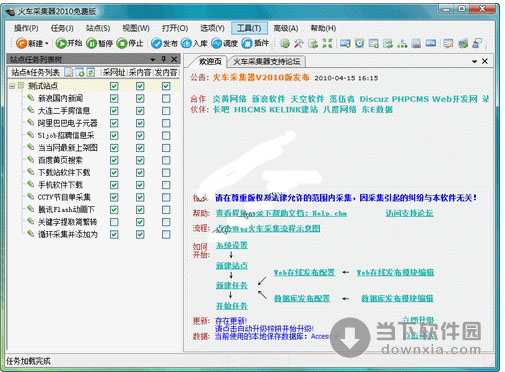Switch to the 火车采集器支持论坛 tab
Viewport: 505px width, 372px height.
tap(266, 61)
